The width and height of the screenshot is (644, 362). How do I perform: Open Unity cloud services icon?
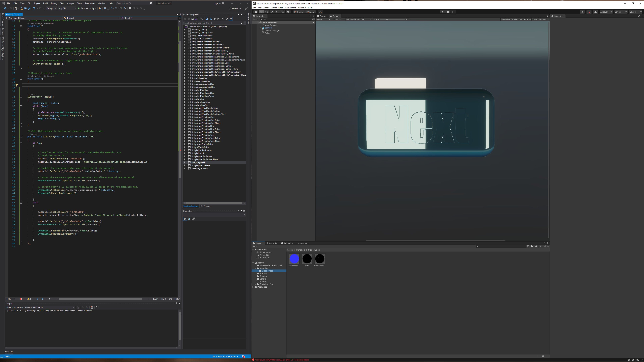pos(596,12)
